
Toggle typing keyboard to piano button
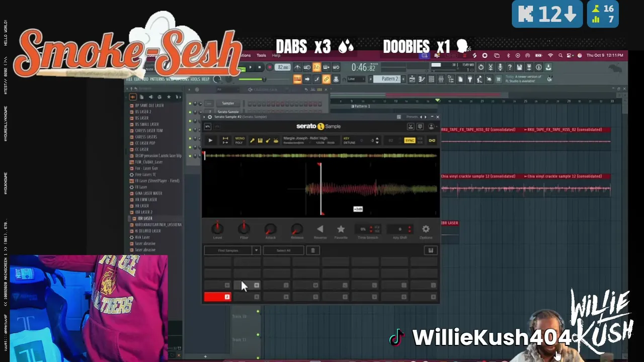(x=297, y=79)
